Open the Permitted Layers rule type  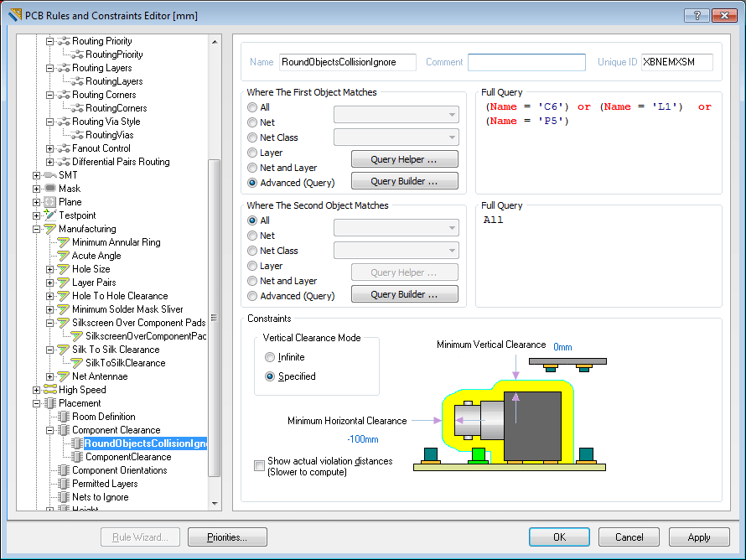(105, 484)
